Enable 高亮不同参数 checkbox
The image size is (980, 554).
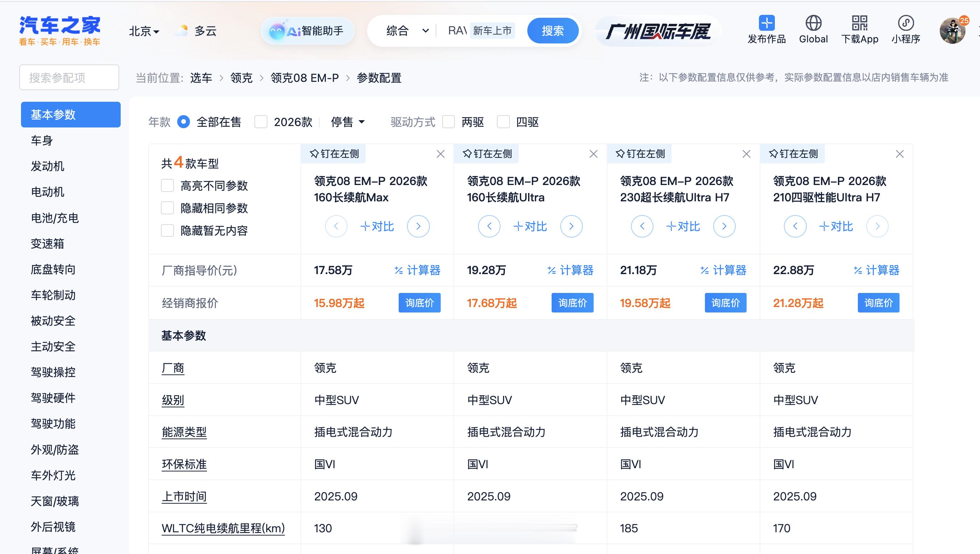tap(167, 186)
